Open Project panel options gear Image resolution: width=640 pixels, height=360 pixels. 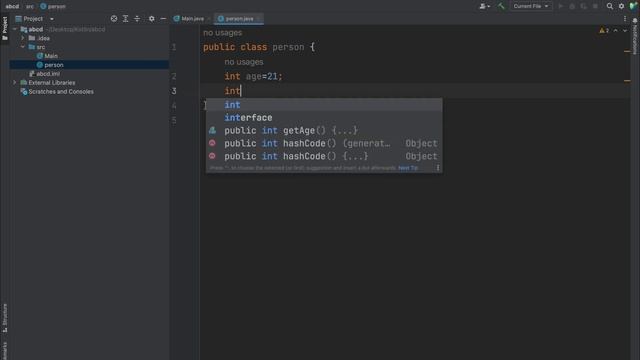coord(151,19)
